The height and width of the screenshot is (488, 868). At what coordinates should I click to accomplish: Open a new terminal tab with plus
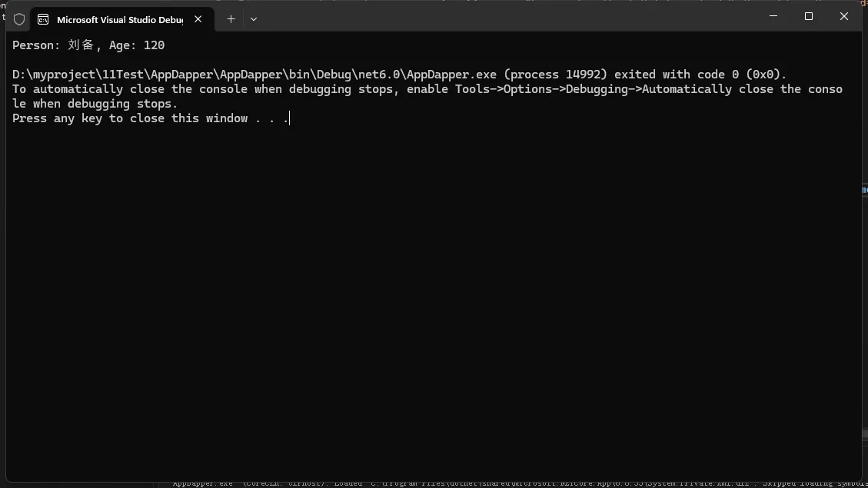(x=231, y=19)
